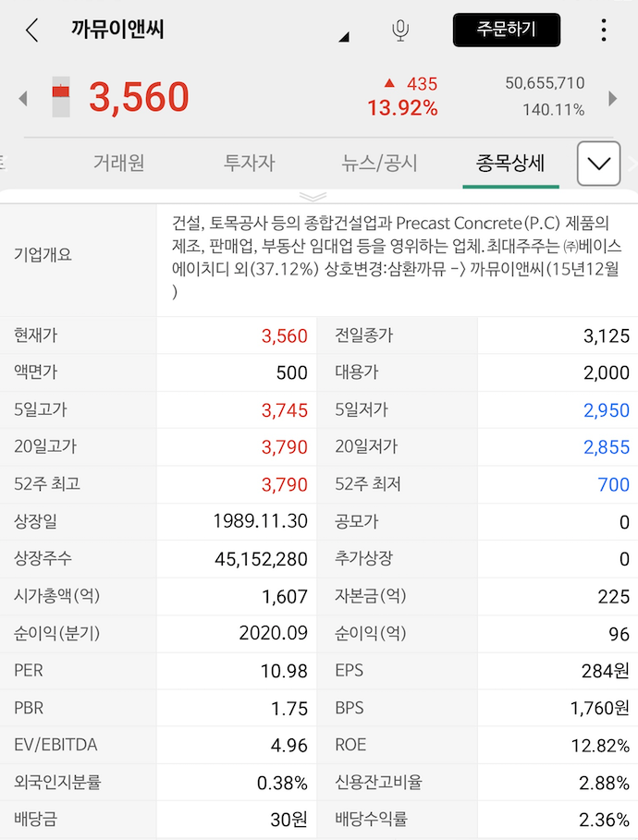Tap the 대용가 value 2,000
638x840 pixels.
coord(607,372)
